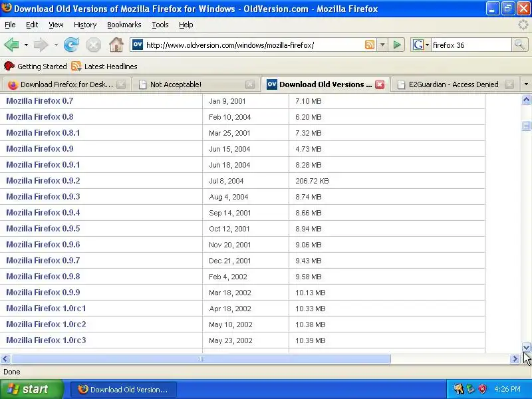Click the green Go arrow button
532x399 pixels.
point(396,45)
